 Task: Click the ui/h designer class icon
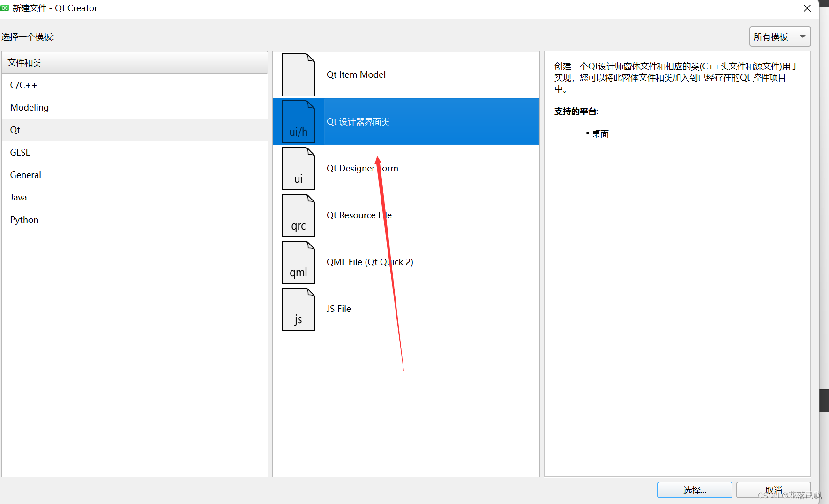tap(299, 122)
